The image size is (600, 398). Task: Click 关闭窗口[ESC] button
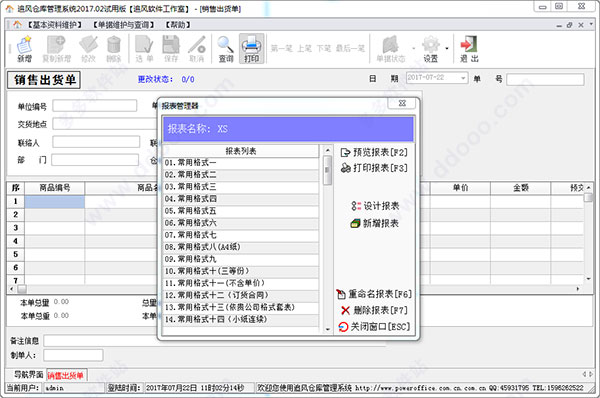point(374,326)
